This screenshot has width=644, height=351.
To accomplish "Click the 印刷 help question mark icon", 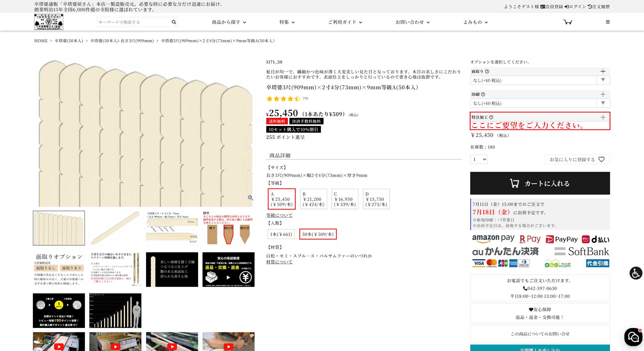I will pyautogui.click(x=484, y=94).
